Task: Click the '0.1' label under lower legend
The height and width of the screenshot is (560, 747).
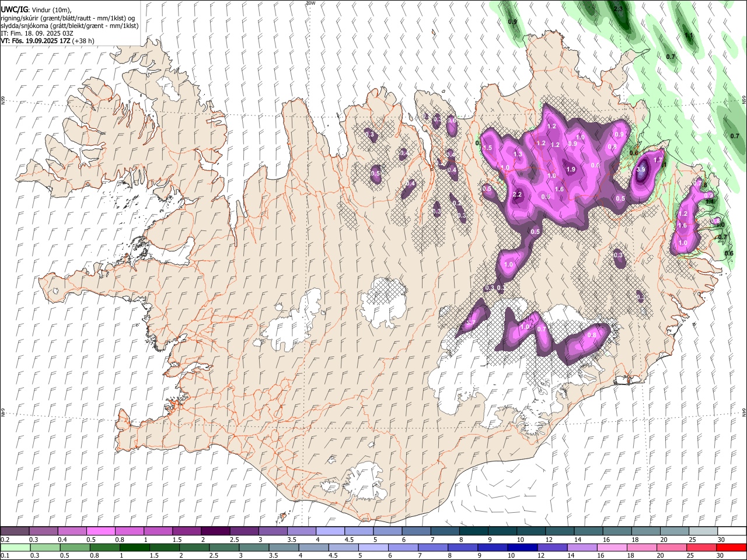Action: [5, 556]
